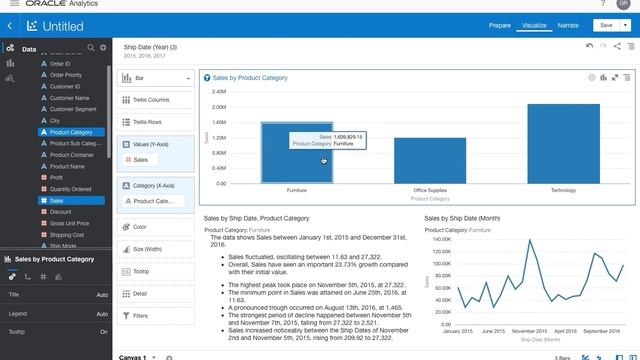Redo the last edit
The image size is (640, 360).
[x=603, y=46]
